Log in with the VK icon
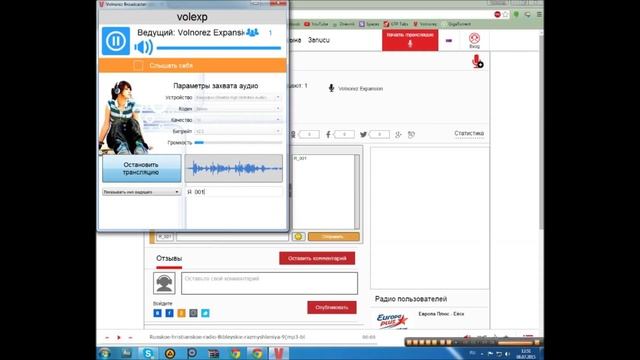Screen dimensions: 640x360 click(158, 313)
